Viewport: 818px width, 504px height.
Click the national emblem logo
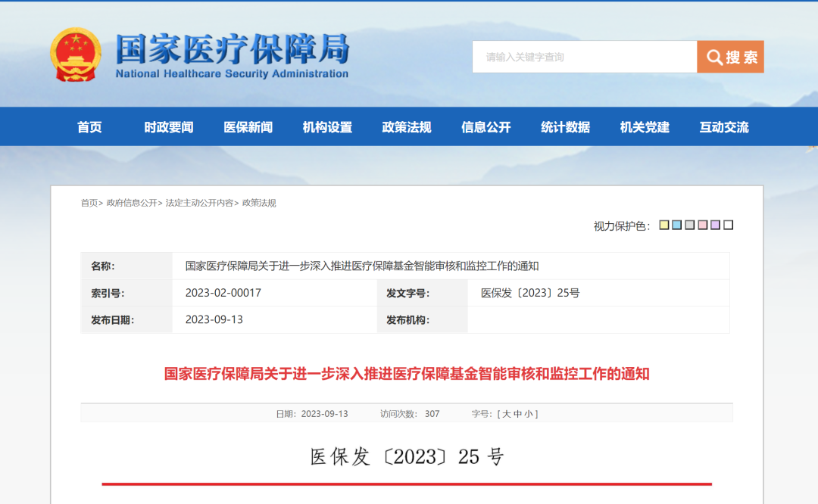pos(76,54)
